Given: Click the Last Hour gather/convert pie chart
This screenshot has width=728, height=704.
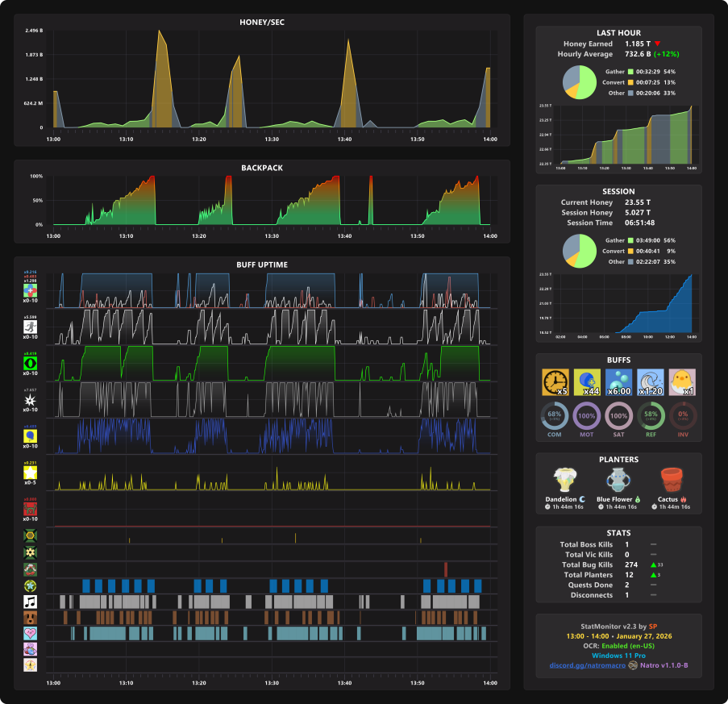Looking at the screenshot, I should (x=580, y=82).
